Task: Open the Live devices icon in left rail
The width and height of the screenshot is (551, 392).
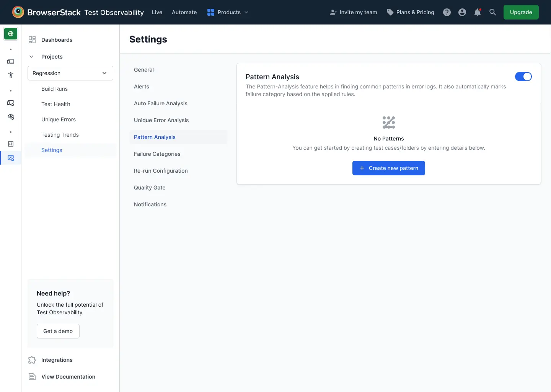Action: (11, 61)
